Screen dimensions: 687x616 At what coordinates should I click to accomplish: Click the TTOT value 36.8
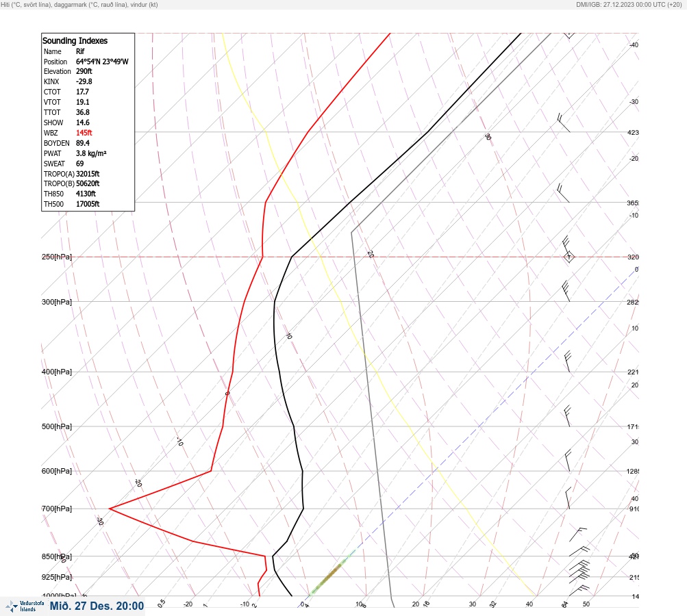[x=83, y=112]
